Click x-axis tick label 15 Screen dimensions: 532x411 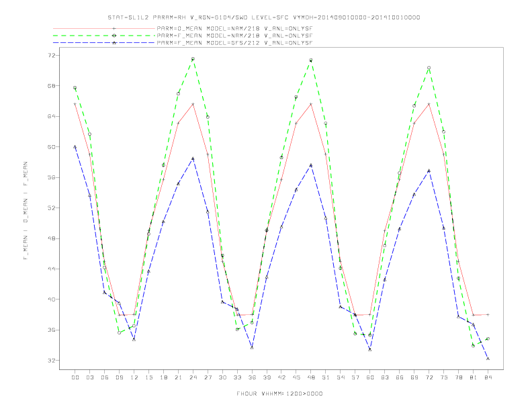(148, 377)
